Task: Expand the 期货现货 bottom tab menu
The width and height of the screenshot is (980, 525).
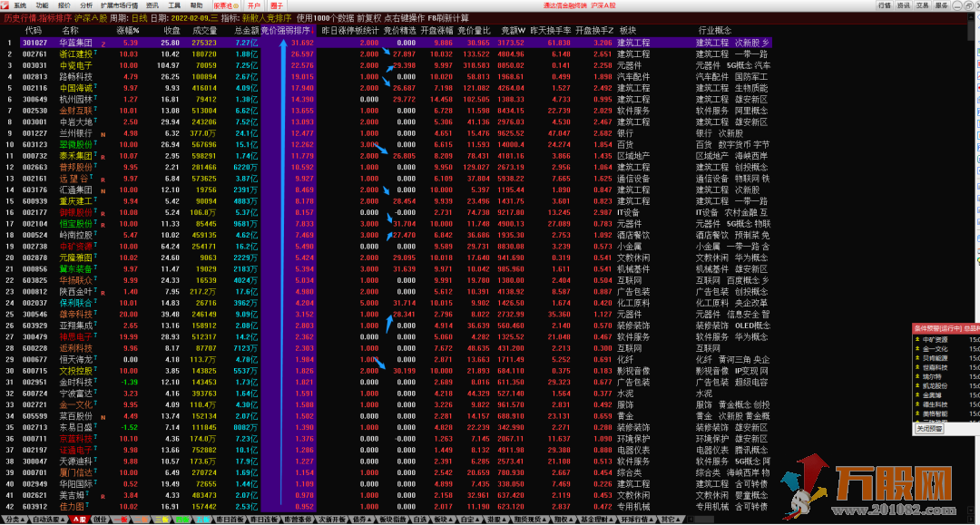Action: coord(529,519)
